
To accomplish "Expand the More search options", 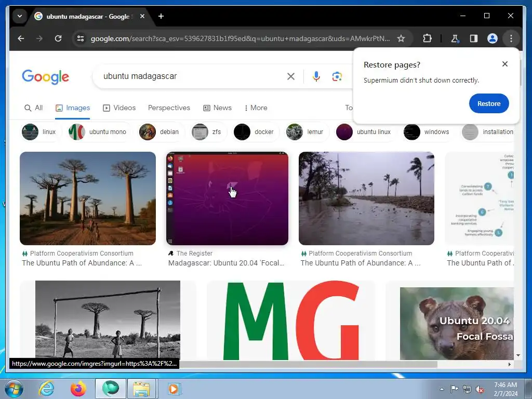I will pyautogui.click(x=256, y=108).
